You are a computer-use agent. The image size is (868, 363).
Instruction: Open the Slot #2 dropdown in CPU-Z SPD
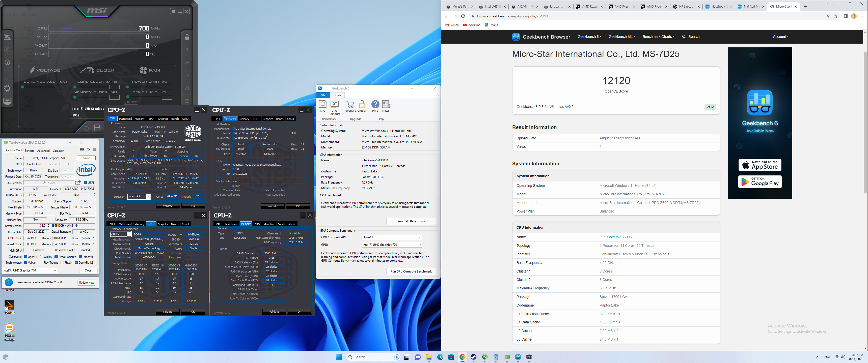coord(120,234)
